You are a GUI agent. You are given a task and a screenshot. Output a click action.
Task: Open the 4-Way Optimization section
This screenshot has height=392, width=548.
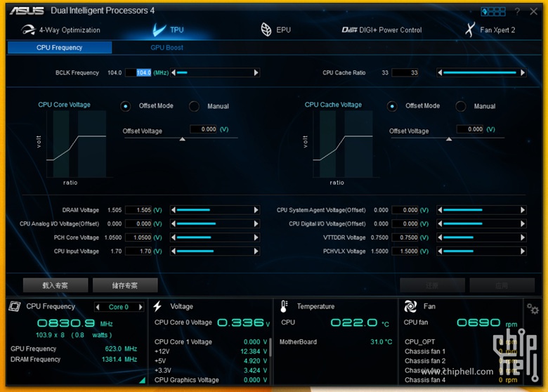[61, 30]
